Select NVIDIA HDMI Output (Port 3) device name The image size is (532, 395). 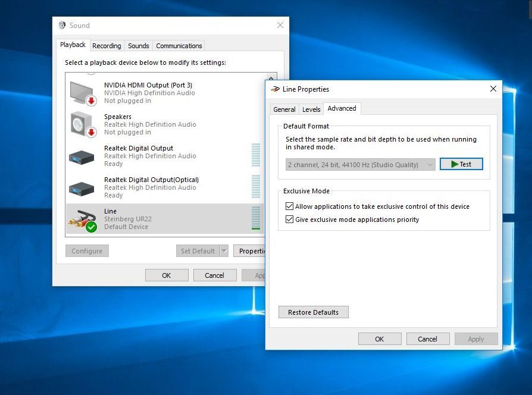tap(148, 85)
